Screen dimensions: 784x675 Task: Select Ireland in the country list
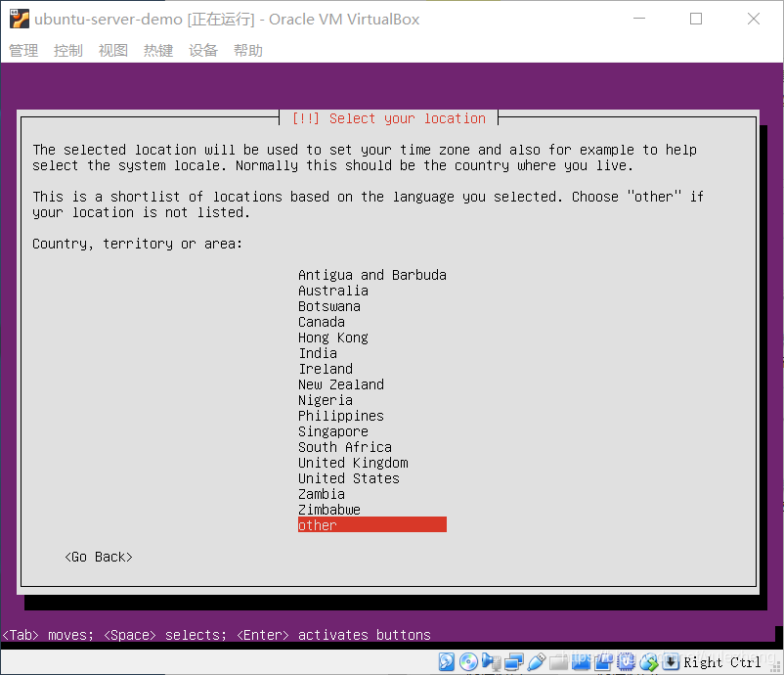pos(372,369)
